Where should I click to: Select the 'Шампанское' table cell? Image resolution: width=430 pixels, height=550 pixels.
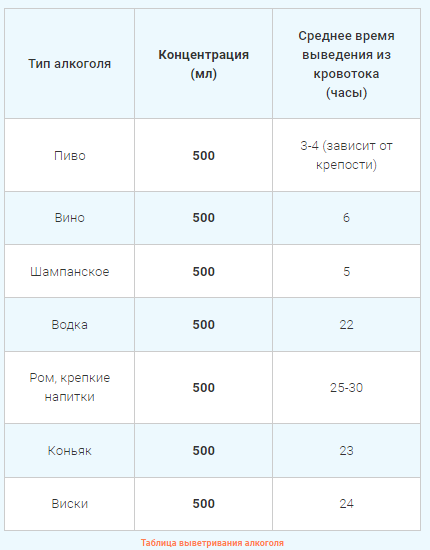tap(69, 271)
